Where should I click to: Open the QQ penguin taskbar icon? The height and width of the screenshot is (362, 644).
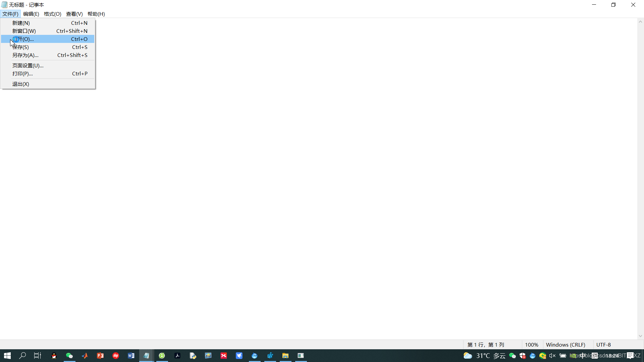click(54, 356)
